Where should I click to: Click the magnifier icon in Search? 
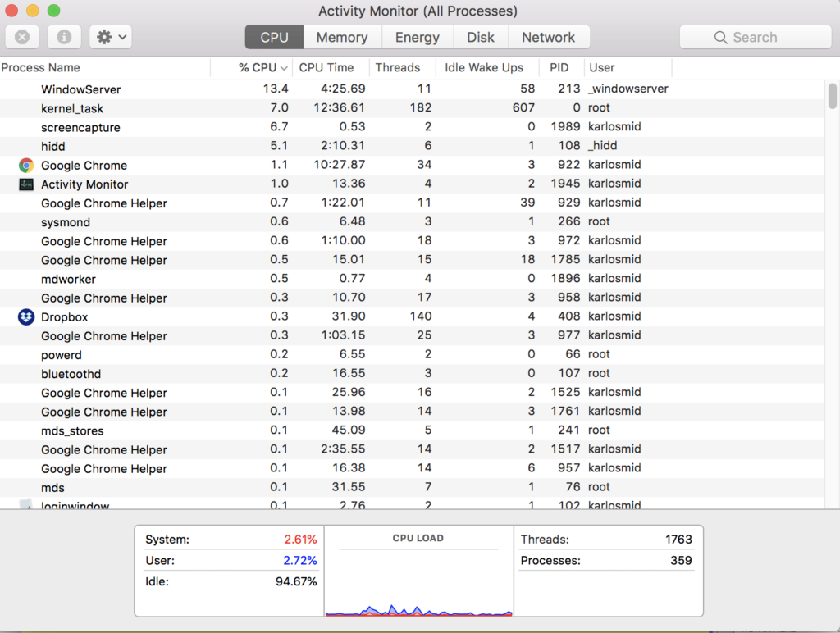point(720,38)
